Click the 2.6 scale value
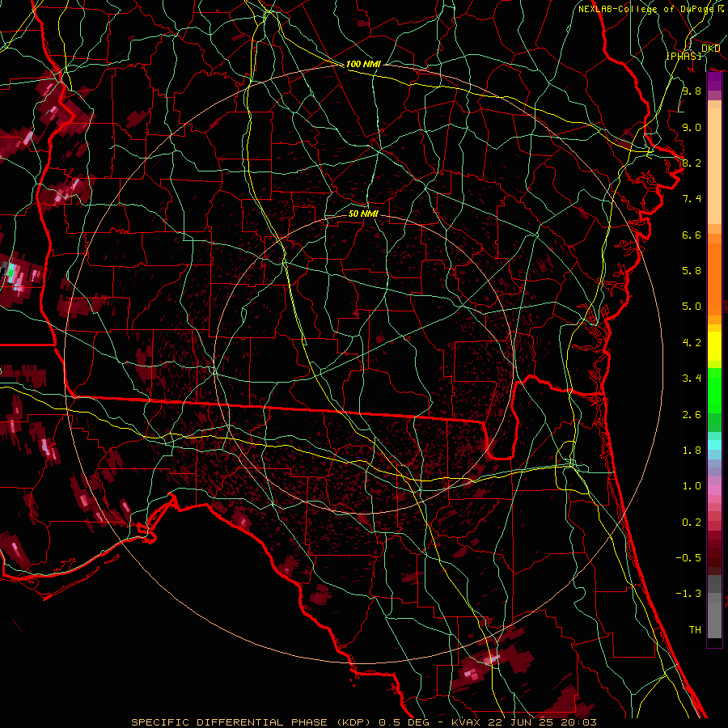728x728 pixels. pyautogui.click(x=692, y=415)
